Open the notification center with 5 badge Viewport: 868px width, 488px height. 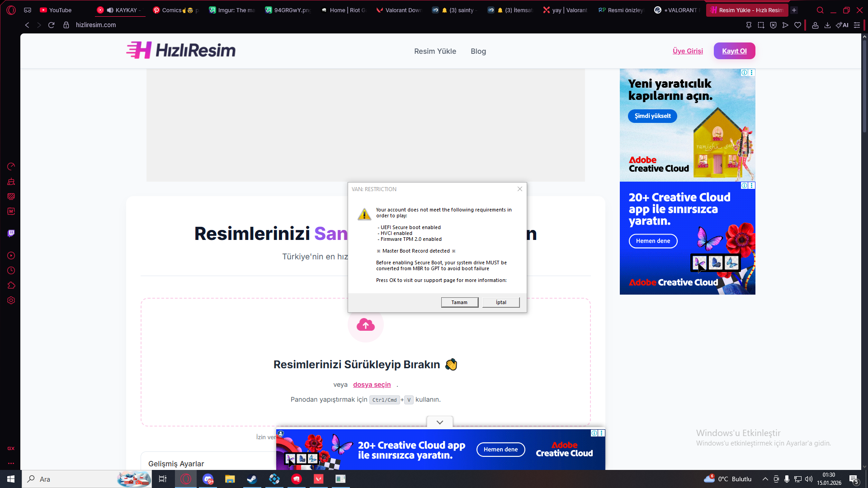[x=854, y=479]
